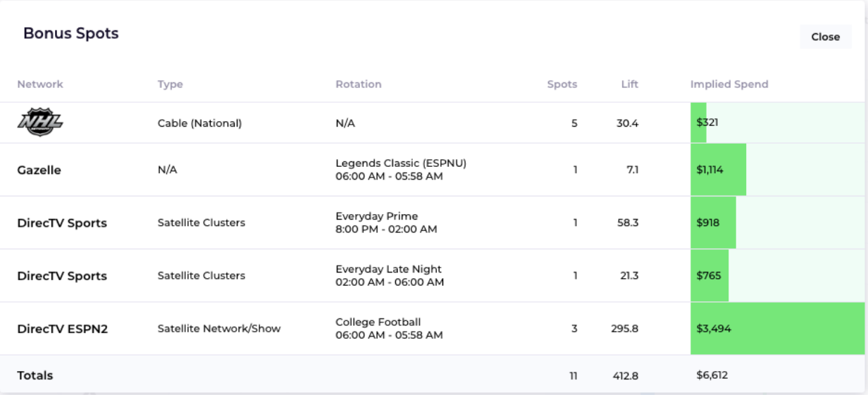Click the total implied spend $6,612
This screenshot has height=395, width=868.
coord(712,375)
